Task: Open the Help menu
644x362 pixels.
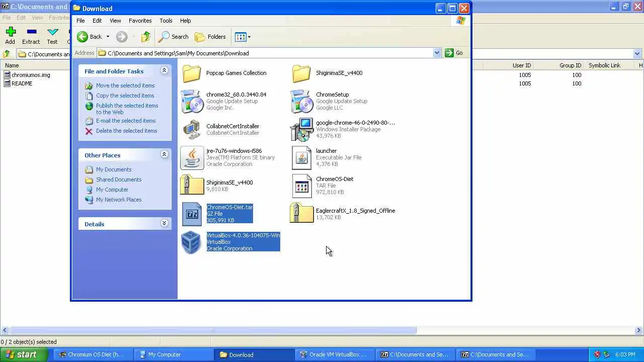Action: tap(185, 21)
